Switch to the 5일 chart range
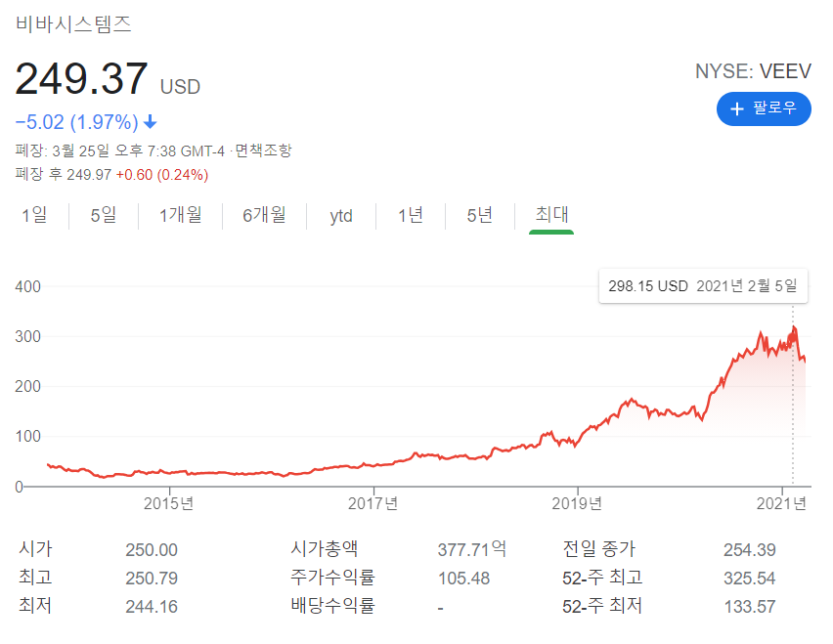The image size is (833, 644). [x=101, y=215]
